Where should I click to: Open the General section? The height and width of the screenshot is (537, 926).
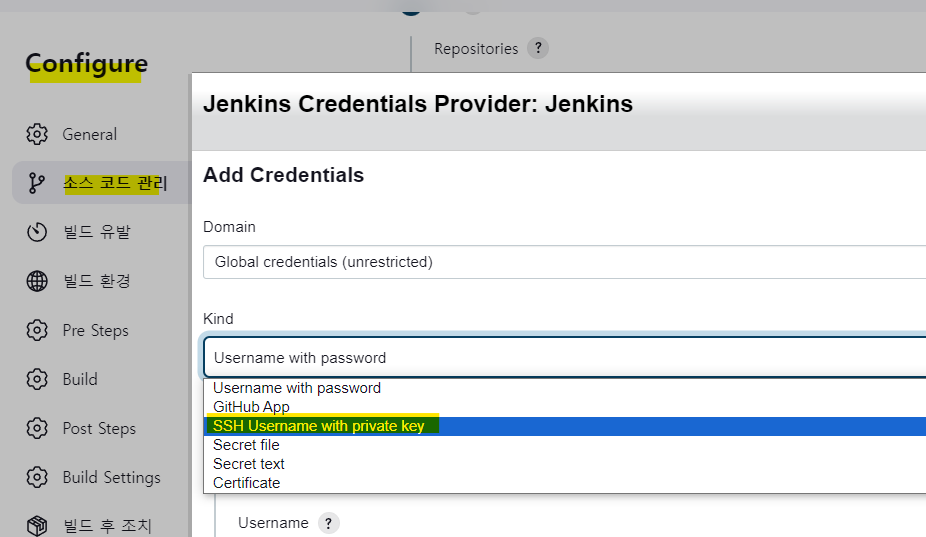pos(90,135)
